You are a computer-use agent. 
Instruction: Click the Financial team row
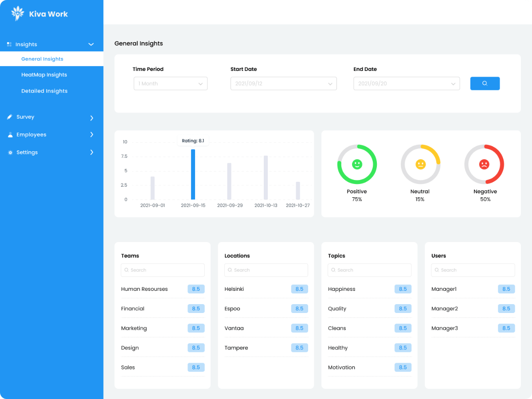pyautogui.click(x=163, y=309)
